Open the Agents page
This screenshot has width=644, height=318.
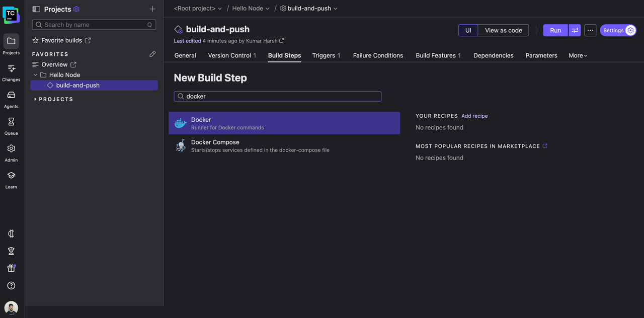pyautogui.click(x=11, y=99)
